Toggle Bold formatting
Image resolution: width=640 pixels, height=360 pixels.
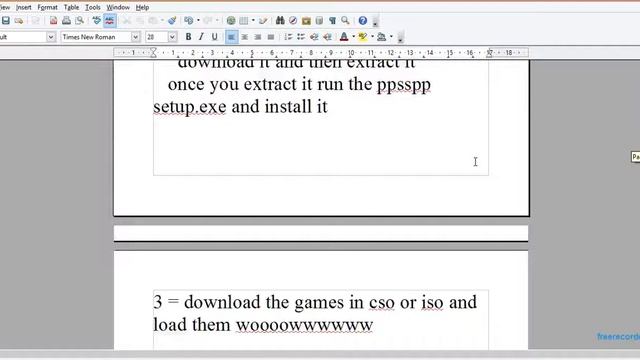[x=188, y=37]
